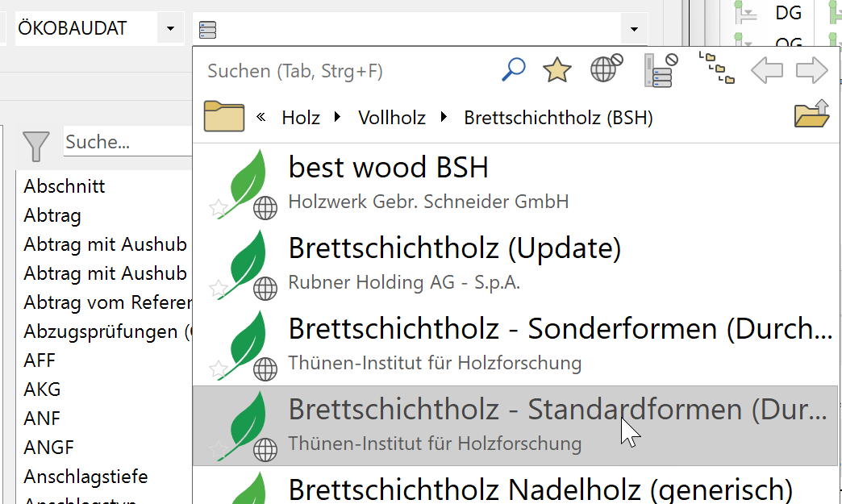Expand breadcrumb arrow after Holz
Image resolution: width=842 pixels, height=504 pixels.
coord(337,116)
